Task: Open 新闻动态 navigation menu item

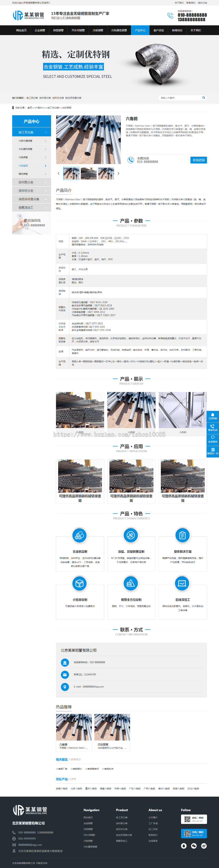Action: coord(177,30)
